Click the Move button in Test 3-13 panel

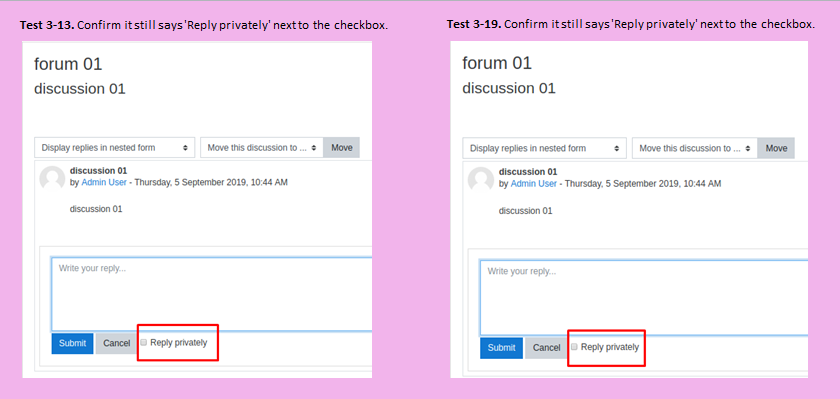[342, 148]
